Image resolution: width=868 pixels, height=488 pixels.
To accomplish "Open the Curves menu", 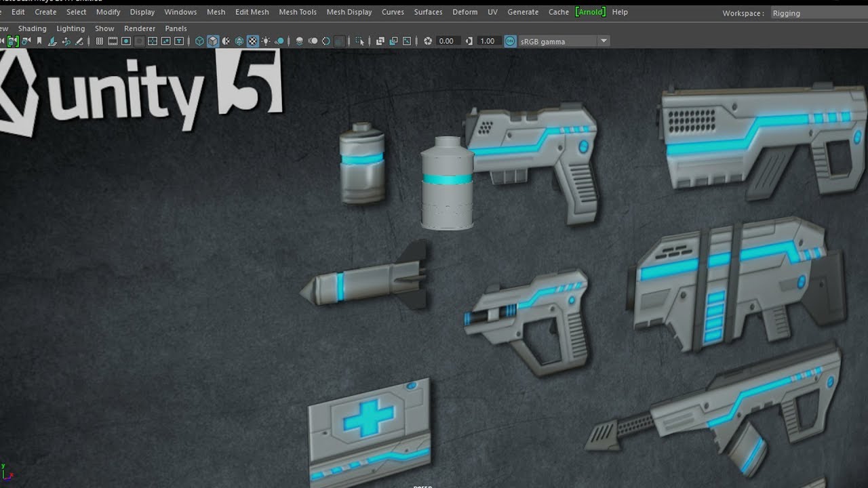I will 393,12.
